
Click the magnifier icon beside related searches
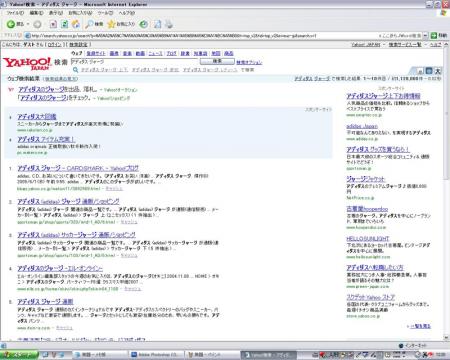click(75, 70)
